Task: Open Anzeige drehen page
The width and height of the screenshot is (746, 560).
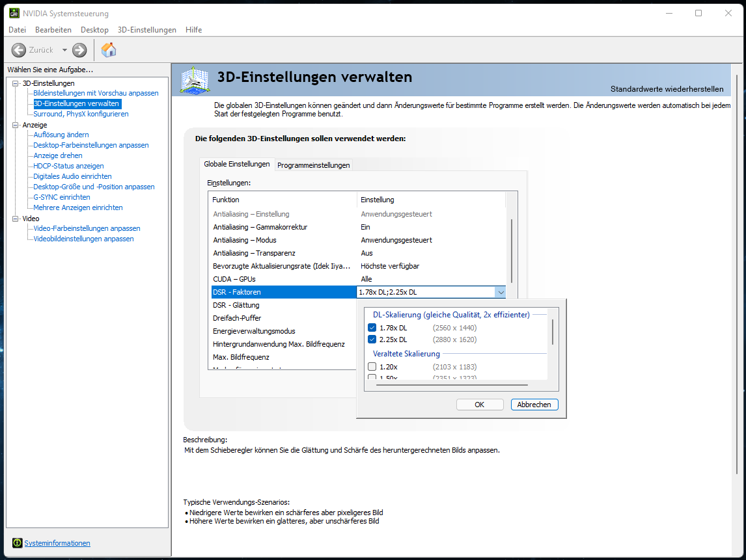Action: 57,155
